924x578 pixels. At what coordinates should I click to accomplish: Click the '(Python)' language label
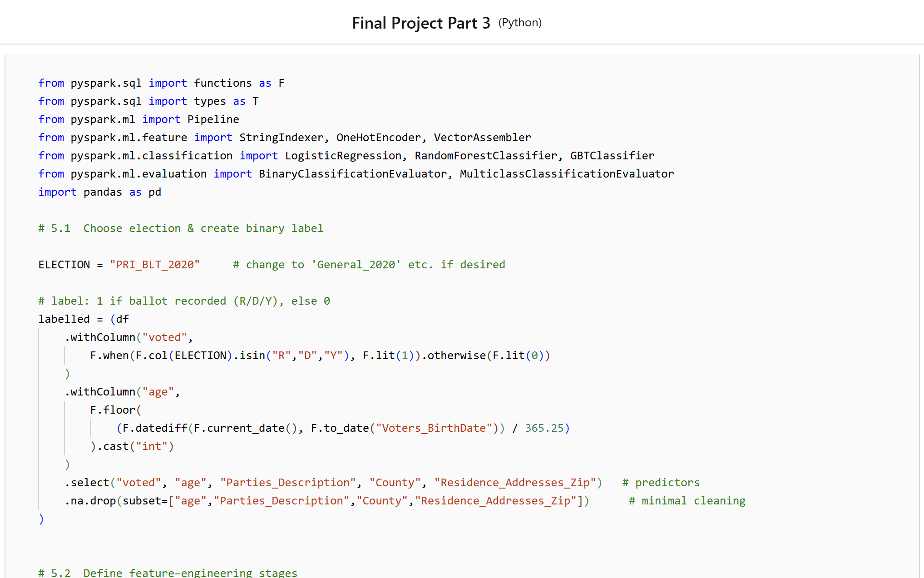520,23
